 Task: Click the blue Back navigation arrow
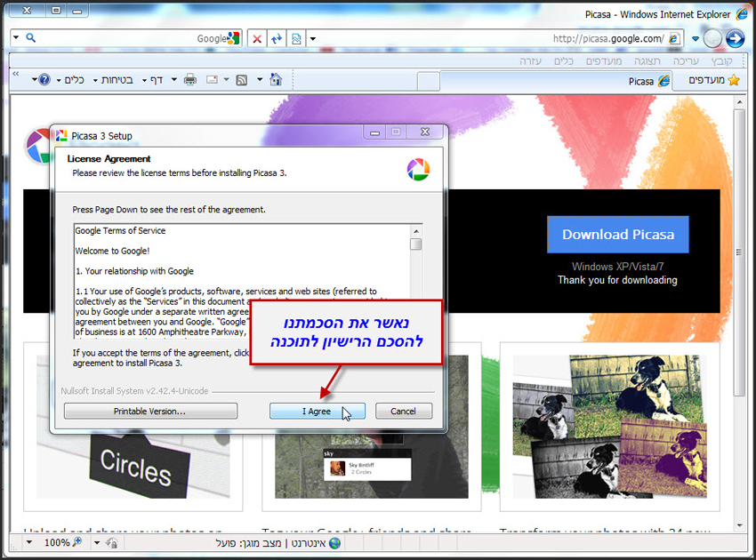(x=736, y=38)
